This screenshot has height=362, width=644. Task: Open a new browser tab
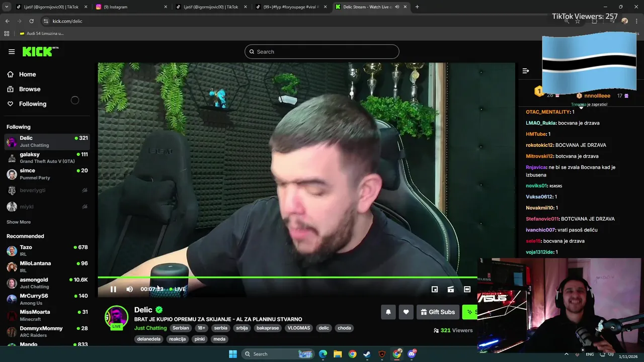[417, 7]
